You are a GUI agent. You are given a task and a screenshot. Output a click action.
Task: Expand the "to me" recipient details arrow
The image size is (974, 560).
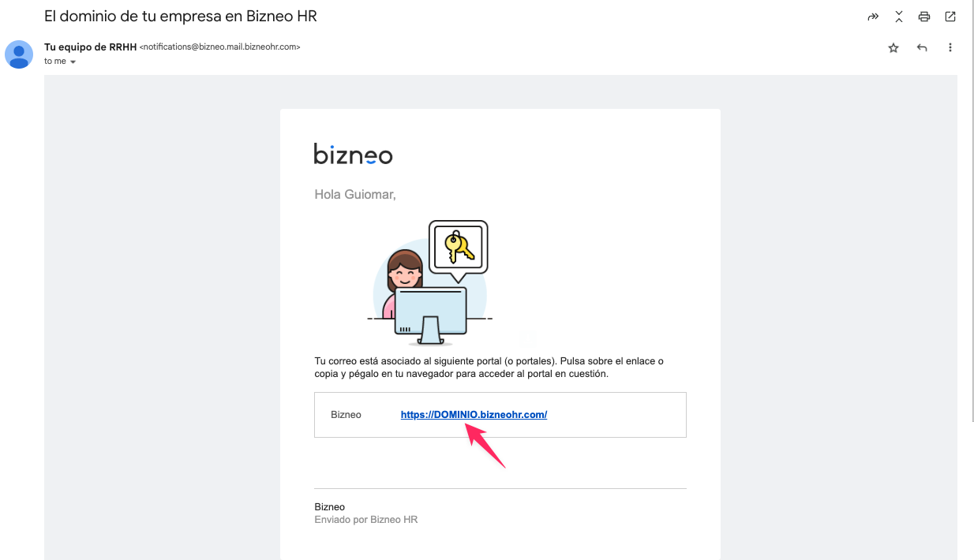[73, 62]
